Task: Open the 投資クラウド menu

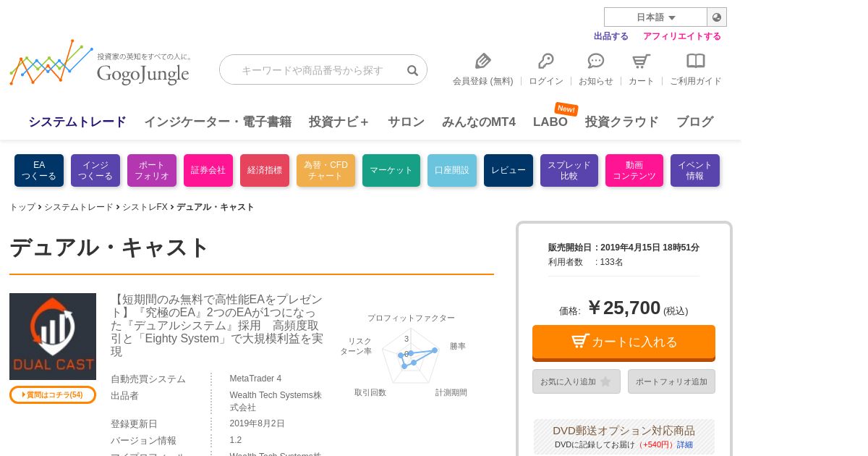Action: point(622,122)
